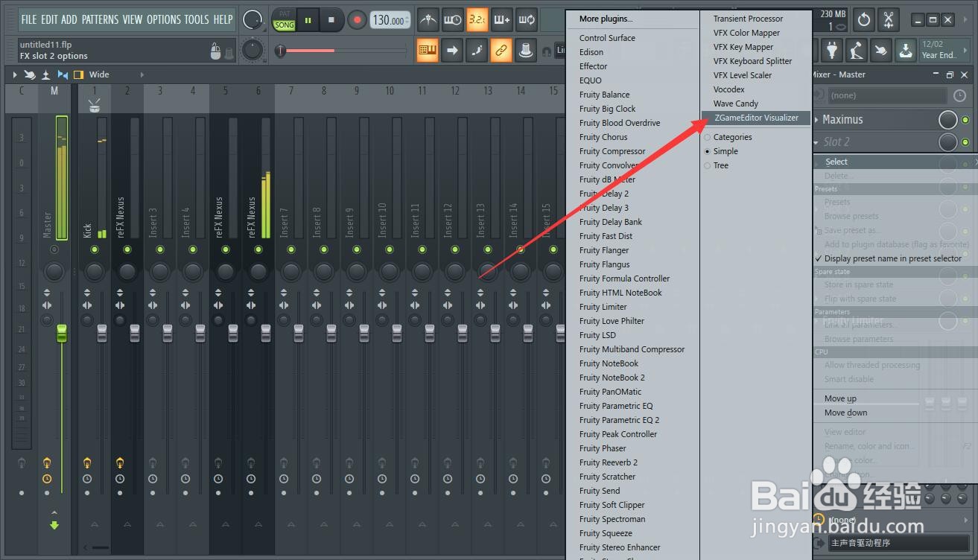Select the Categories view radio option
This screenshot has height=560, width=978.
708,137
